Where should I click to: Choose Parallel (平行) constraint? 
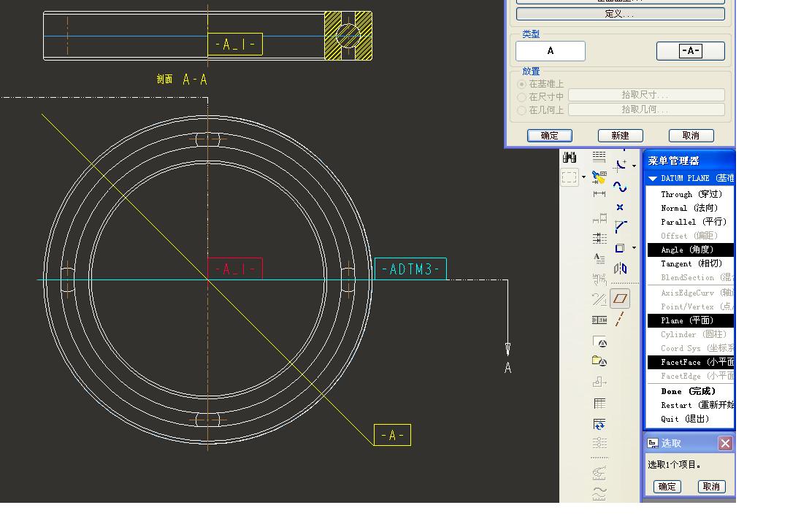click(691, 222)
